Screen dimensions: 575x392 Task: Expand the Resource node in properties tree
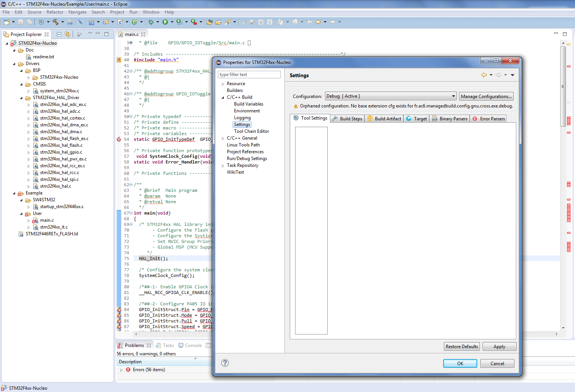[x=223, y=84]
